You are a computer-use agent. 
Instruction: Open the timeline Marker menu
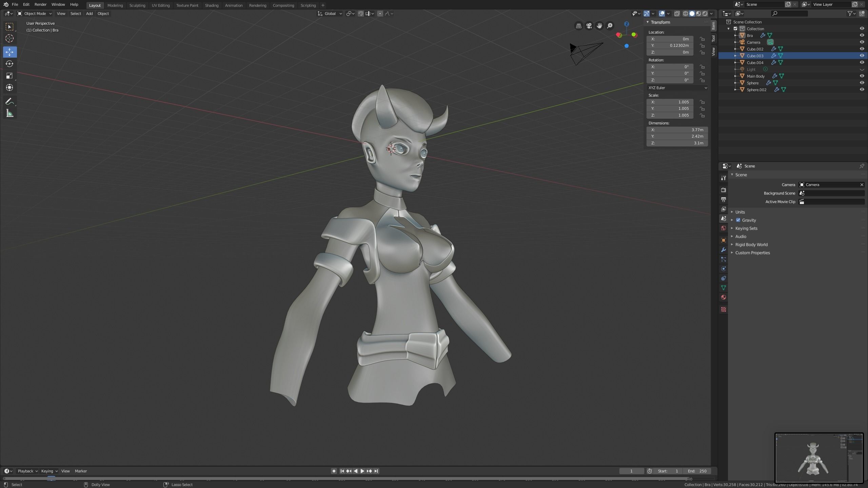point(81,471)
